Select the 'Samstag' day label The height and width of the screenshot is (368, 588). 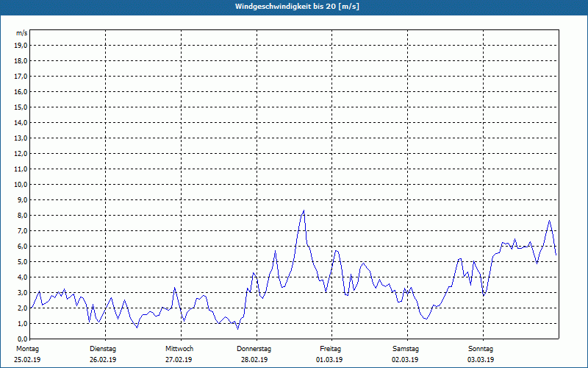(x=406, y=349)
